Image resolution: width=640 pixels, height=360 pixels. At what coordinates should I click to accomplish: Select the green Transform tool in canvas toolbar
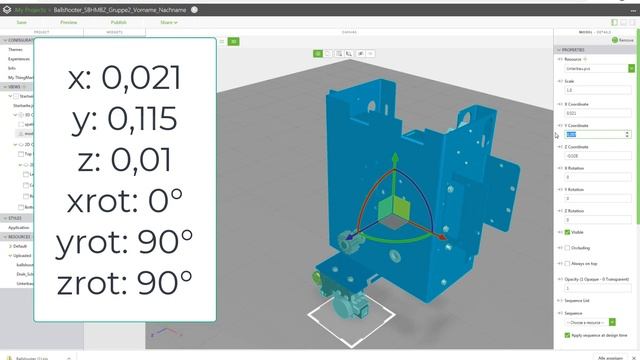click(318, 53)
